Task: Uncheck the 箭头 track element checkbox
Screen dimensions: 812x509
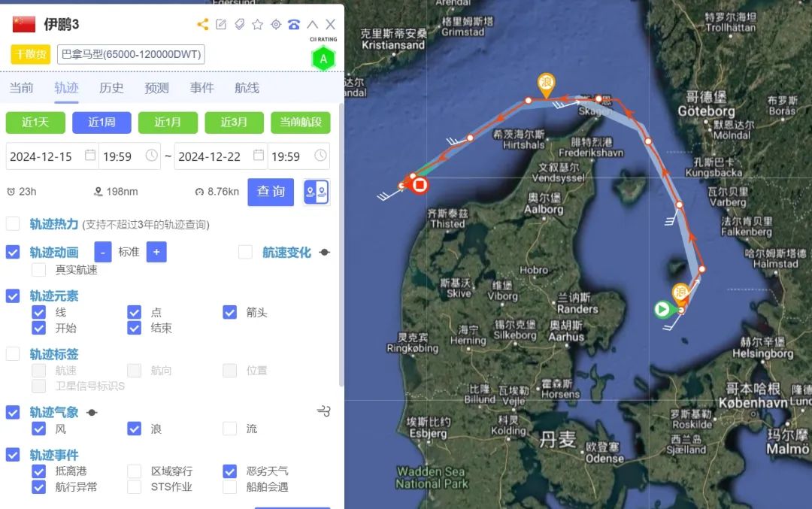Action: (x=230, y=312)
